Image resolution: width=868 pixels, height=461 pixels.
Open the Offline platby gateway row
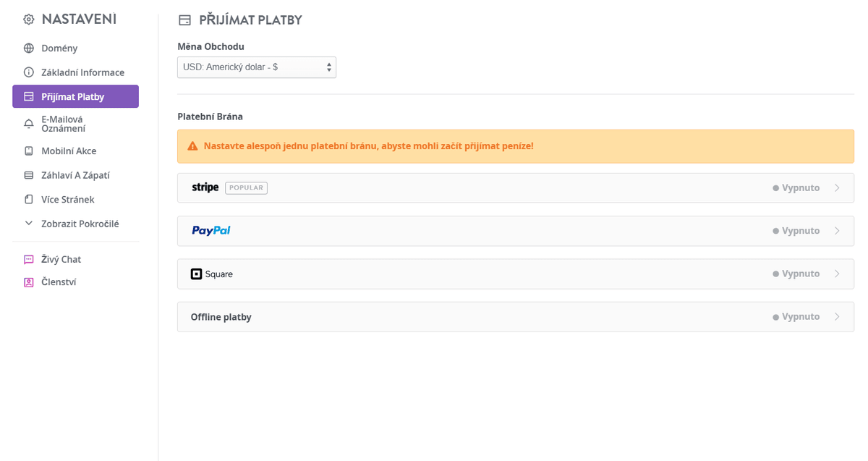coord(516,317)
